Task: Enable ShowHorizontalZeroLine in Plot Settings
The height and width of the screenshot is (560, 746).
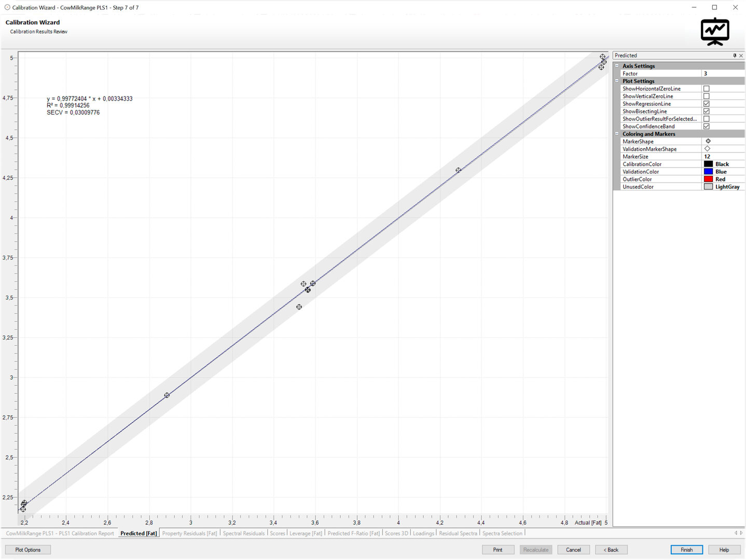Action: click(x=707, y=88)
